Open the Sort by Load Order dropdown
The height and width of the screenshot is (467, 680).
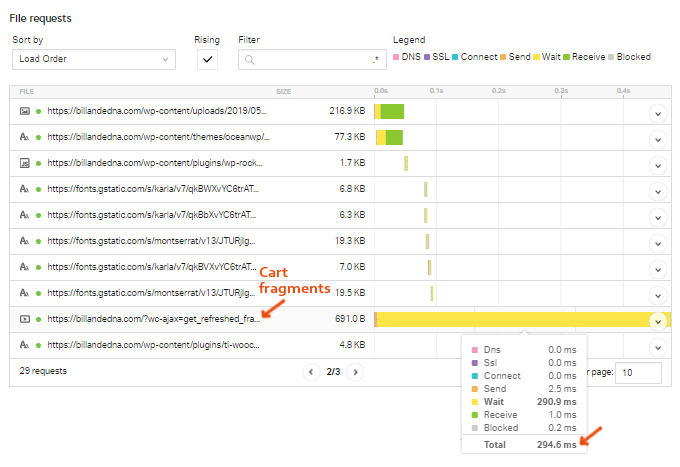[93, 60]
